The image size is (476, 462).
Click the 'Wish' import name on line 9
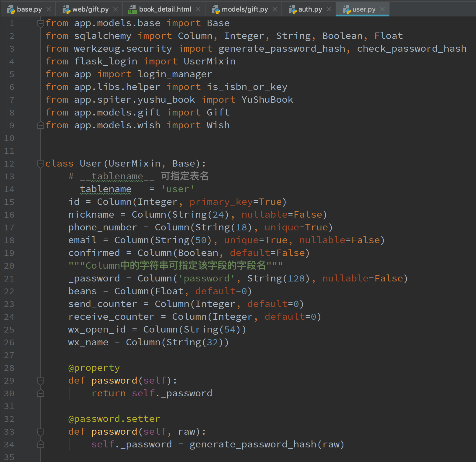click(x=218, y=125)
